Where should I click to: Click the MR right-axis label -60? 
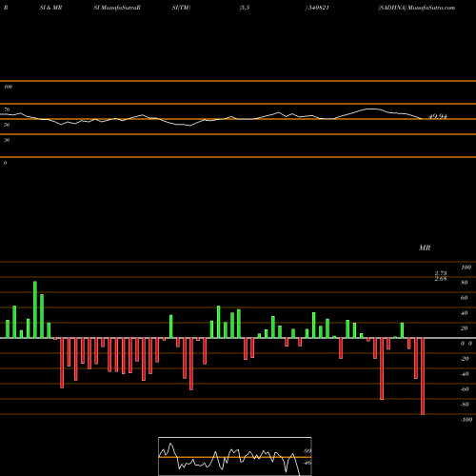pos(465,389)
